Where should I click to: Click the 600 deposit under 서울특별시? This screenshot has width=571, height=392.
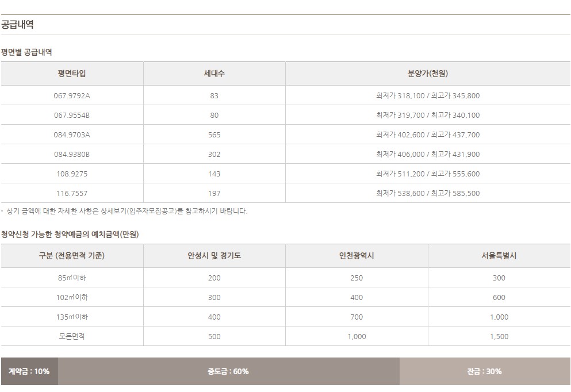click(499, 298)
